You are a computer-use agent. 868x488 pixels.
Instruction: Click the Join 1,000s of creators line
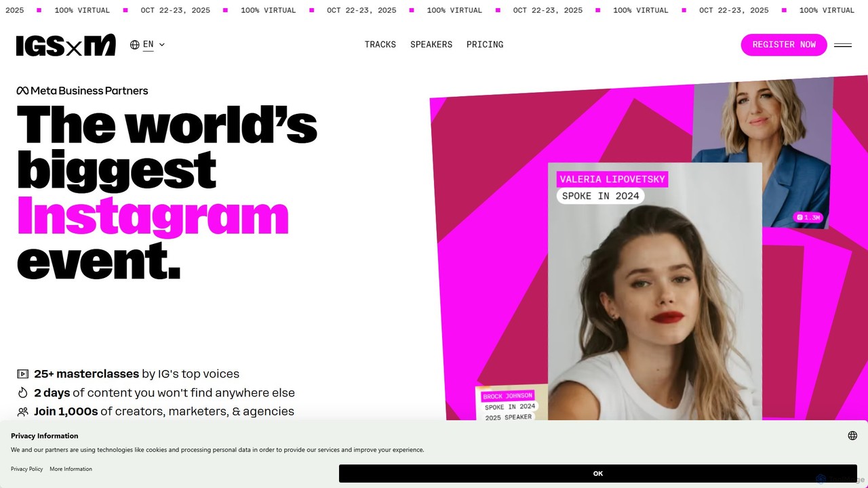[164, 411]
